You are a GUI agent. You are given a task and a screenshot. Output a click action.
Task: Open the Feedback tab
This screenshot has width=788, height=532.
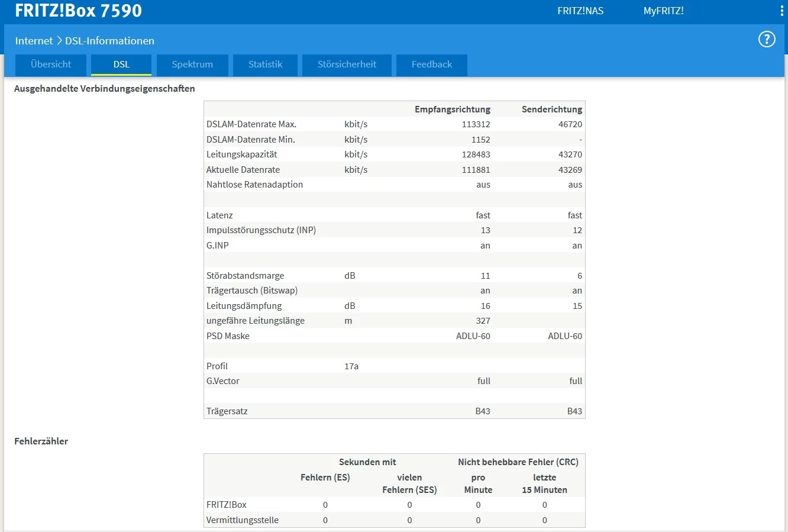[x=432, y=65]
